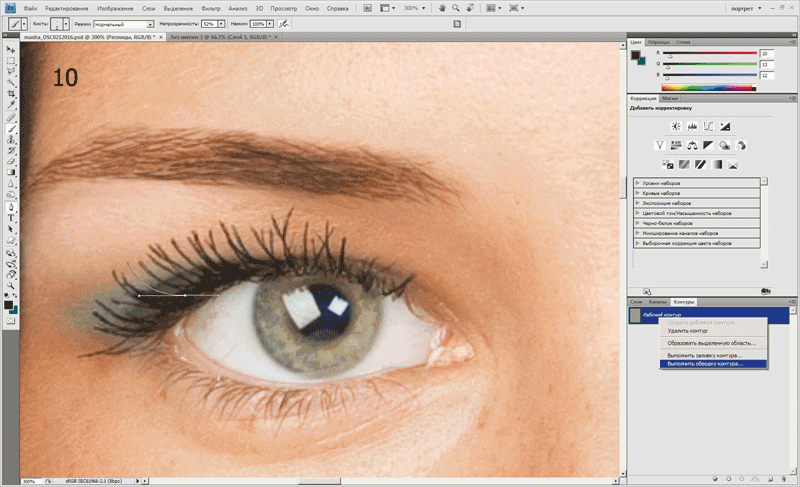800x487 pixels.
Task: Open the Непрозрачность slider arrow
Action: pyautogui.click(x=222, y=22)
